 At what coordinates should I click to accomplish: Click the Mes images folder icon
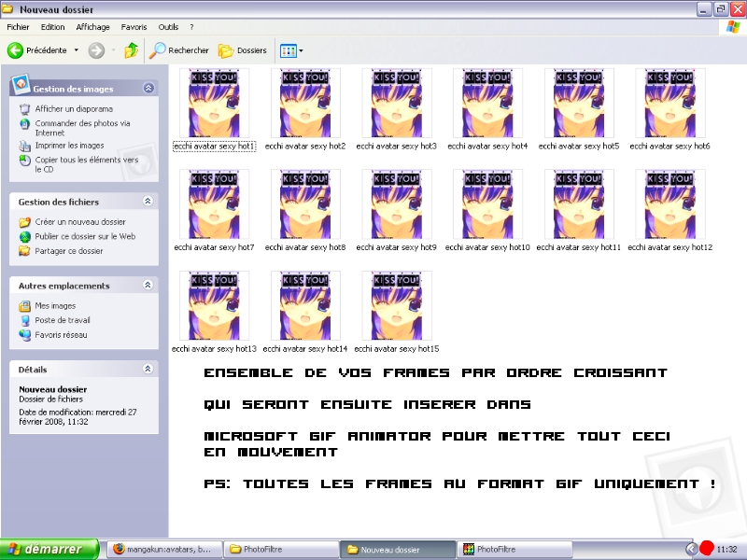[25, 306]
